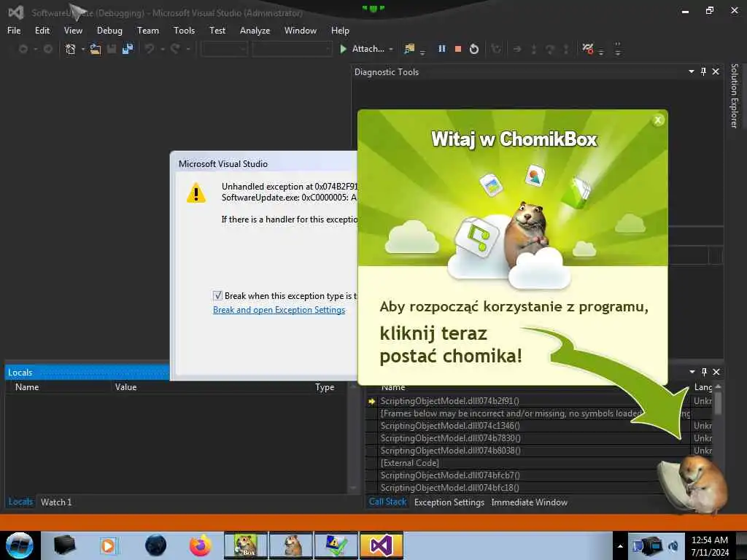Viewport: 747px width, 560px height.
Task: Click the Show Next Statement arrow icon
Action: point(517,49)
